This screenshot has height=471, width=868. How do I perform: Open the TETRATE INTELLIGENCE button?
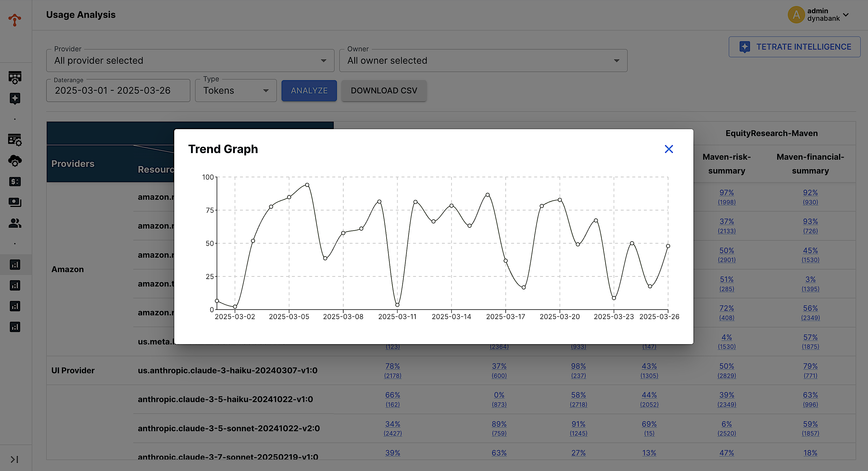click(x=794, y=47)
